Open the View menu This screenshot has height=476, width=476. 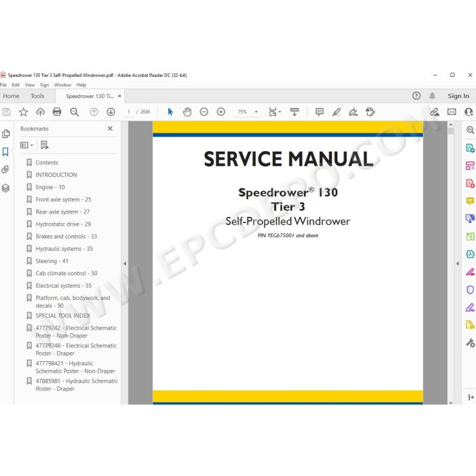30,85
